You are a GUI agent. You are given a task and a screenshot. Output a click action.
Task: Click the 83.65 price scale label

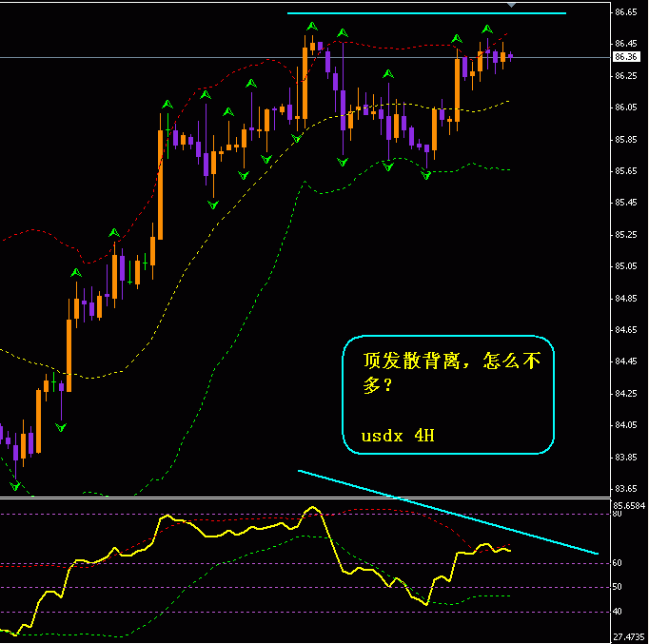click(626, 489)
